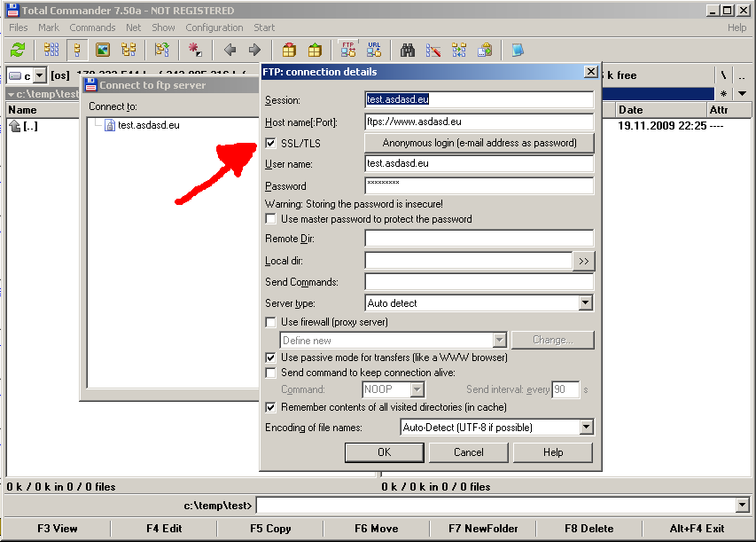Click the blue notepad toolbar icon
This screenshot has height=542, width=756.
point(518,50)
